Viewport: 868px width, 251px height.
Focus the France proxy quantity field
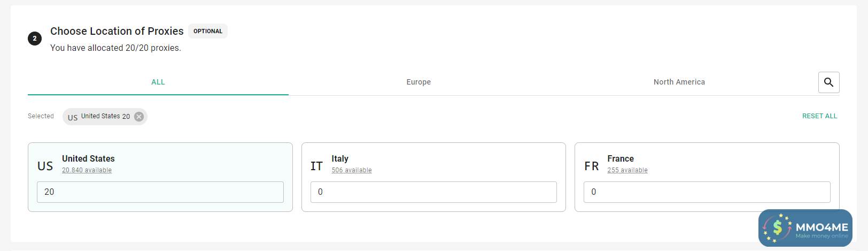coord(707,192)
